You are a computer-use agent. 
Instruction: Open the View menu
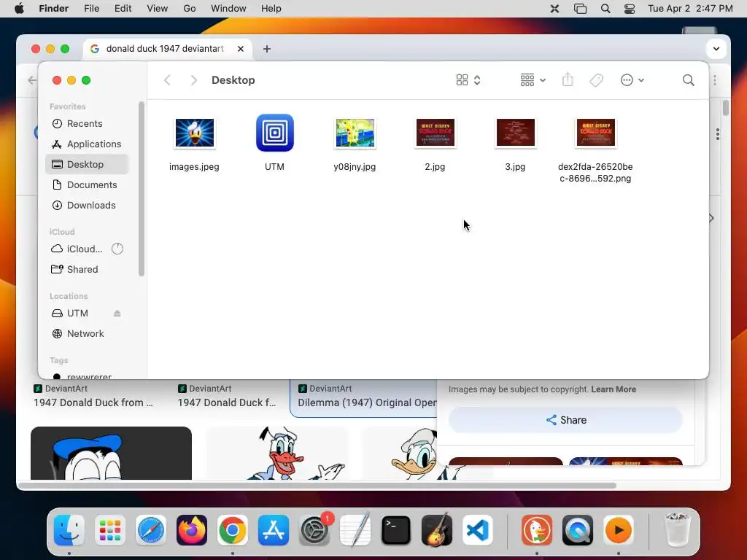(158, 9)
